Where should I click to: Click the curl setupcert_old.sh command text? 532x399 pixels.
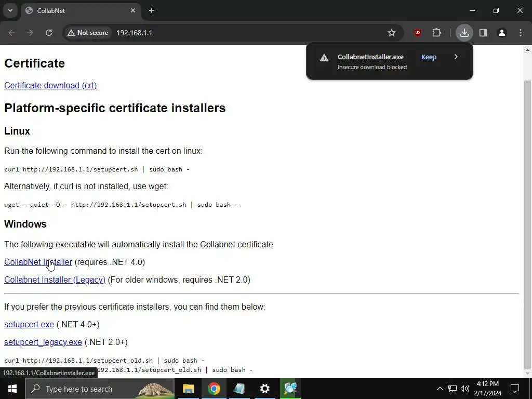coord(104,361)
